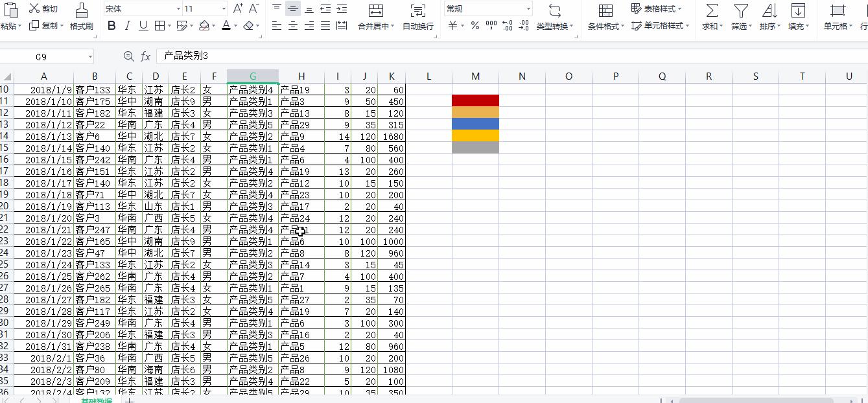Click the percent style icon
The image size is (868, 403).
(475, 26)
